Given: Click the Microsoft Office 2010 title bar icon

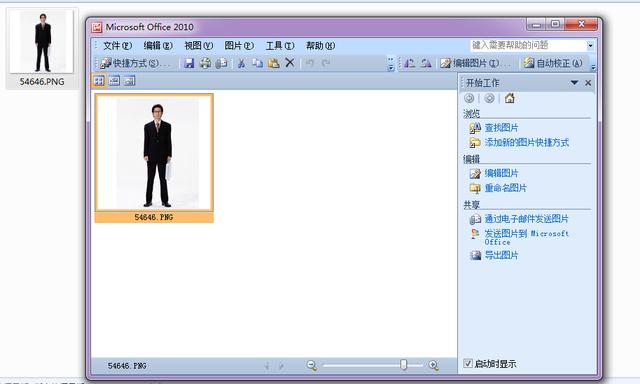Looking at the screenshot, I should 97,27.
